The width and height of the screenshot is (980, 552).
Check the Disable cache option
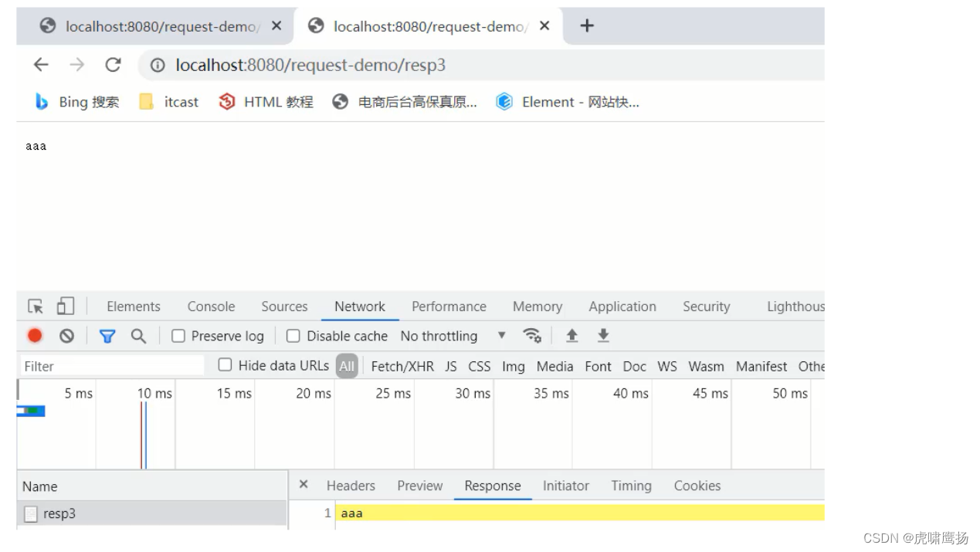(x=293, y=336)
